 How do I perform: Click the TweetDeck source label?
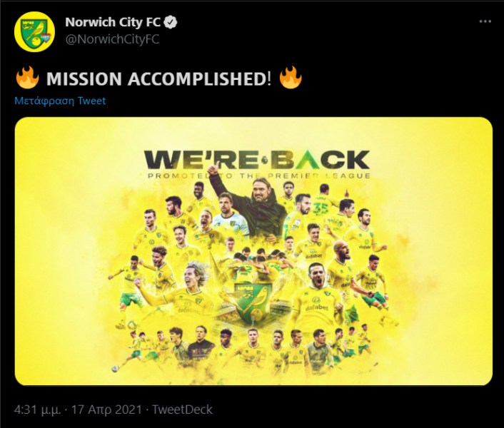tap(182, 409)
